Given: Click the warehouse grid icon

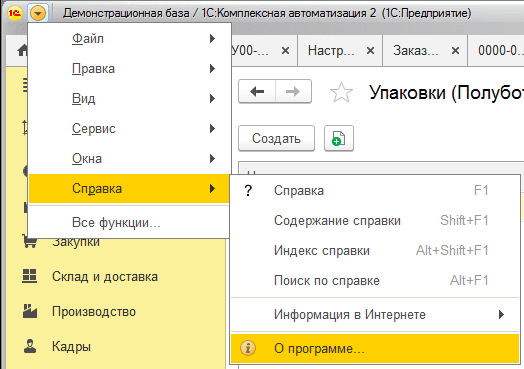Looking at the screenshot, I should [x=29, y=276].
